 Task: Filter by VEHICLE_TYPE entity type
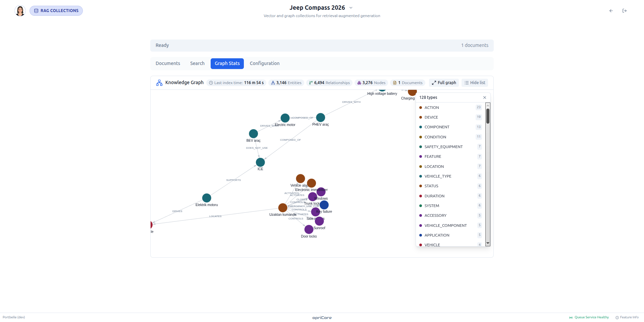click(x=450, y=176)
